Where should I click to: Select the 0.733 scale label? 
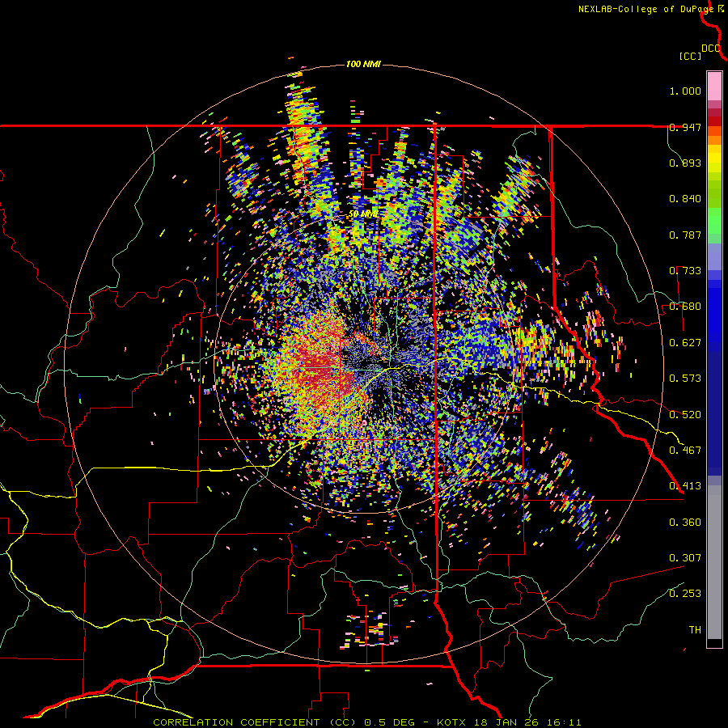[x=685, y=271]
